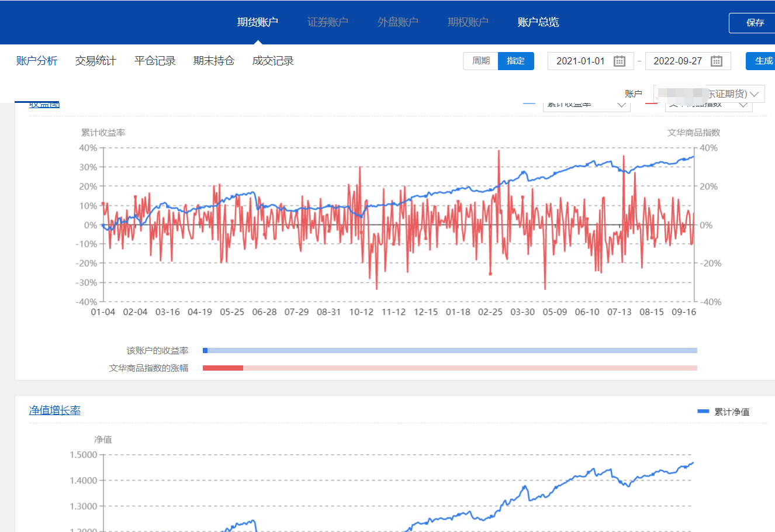Click the 净值增长率 heading link
The width and height of the screenshot is (775, 532).
[x=55, y=410]
